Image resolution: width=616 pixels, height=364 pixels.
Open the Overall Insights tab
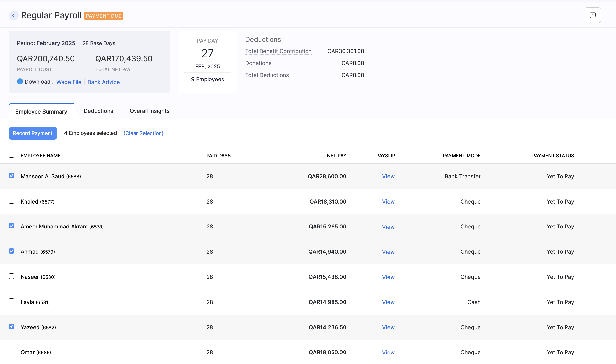(149, 111)
